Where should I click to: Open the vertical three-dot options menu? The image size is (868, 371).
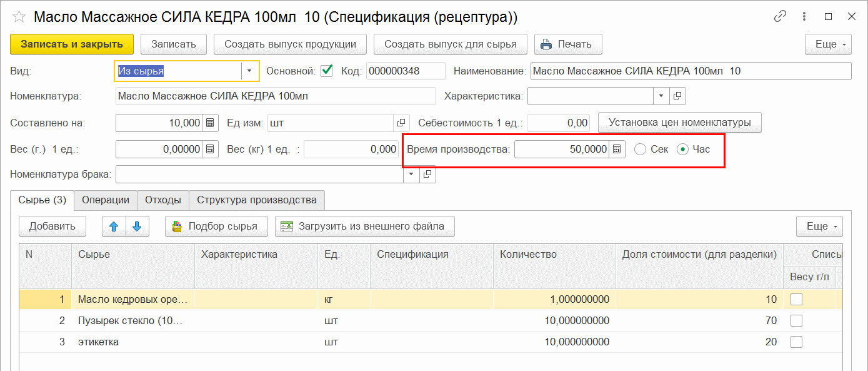click(804, 17)
